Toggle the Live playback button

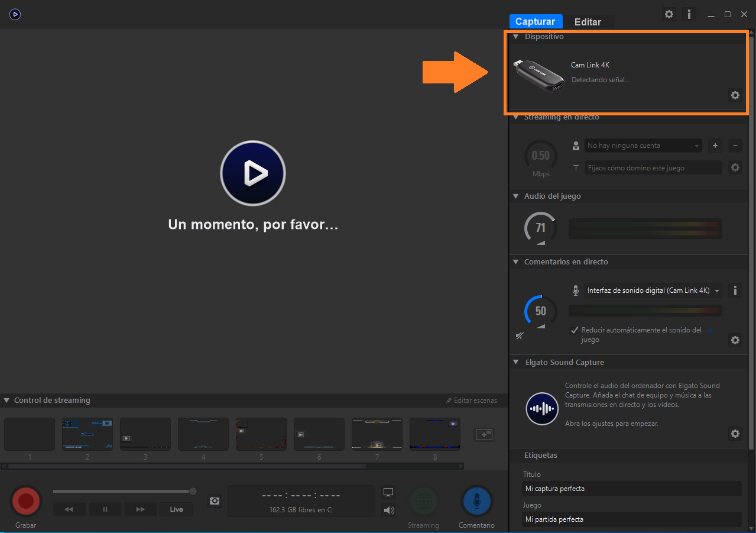click(x=176, y=509)
